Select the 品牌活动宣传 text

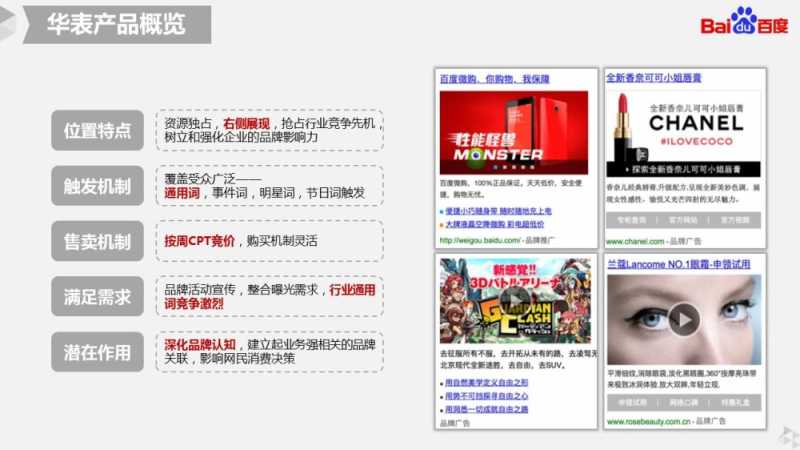click(199, 290)
